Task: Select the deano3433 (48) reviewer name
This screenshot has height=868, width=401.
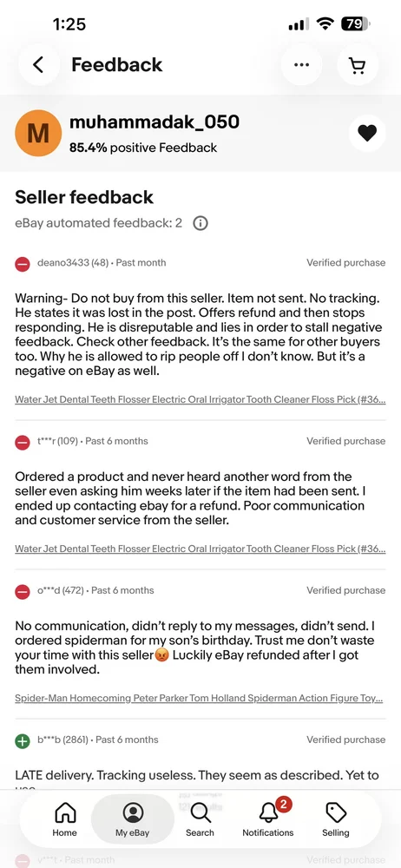Action: (72, 262)
